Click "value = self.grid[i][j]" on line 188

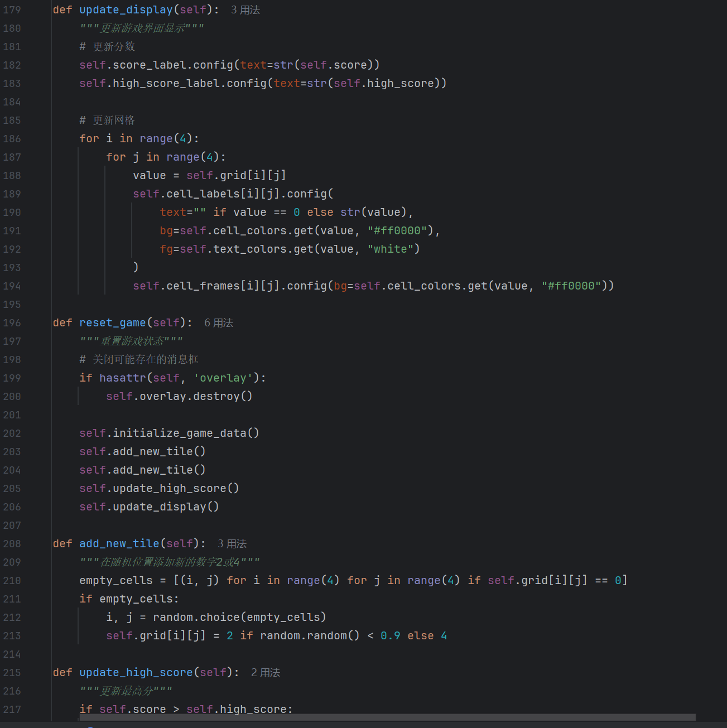pyautogui.click(x=209, y=176)
